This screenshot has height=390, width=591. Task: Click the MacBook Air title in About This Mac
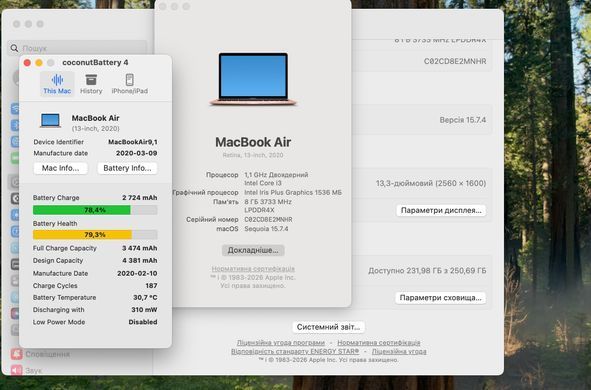(x=253, y=142)
